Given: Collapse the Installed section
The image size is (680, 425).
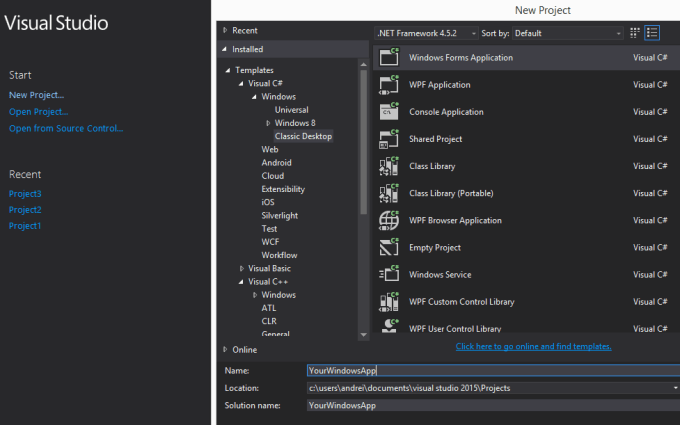Looking at the screenshot, I should point(225,49).
